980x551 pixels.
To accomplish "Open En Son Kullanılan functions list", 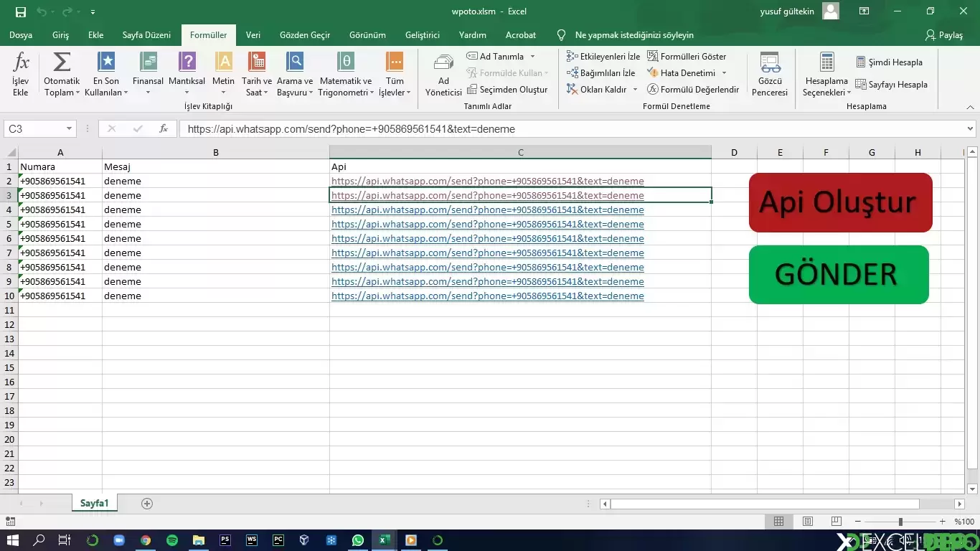I will 106,73.
